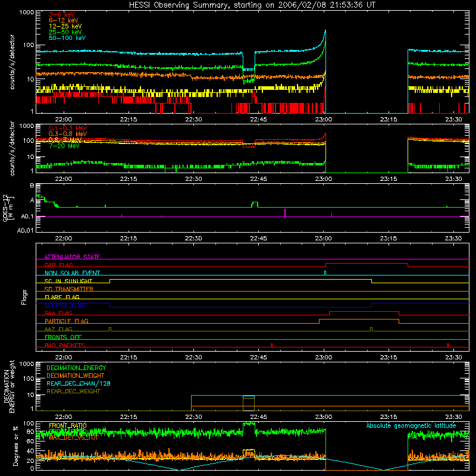Click the A0.1 tick label on GOES axis
The image size is (476, 476).
pyautogui.click(x=27, y=217)
